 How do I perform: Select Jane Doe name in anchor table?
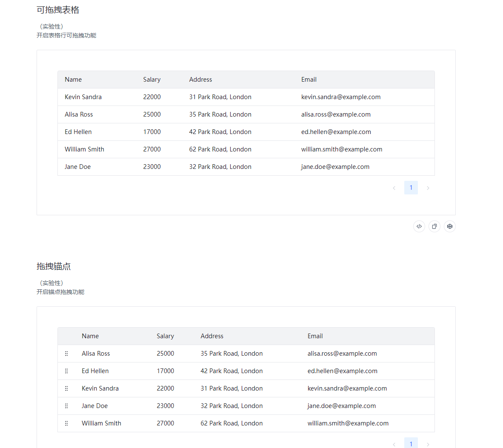click(x=94, y=406)
